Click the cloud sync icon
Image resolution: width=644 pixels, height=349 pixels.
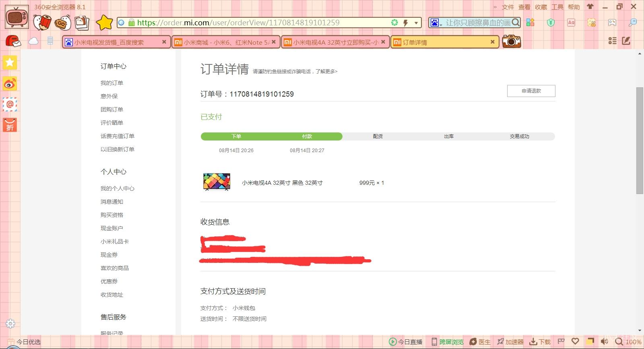[x=33, y=41]
